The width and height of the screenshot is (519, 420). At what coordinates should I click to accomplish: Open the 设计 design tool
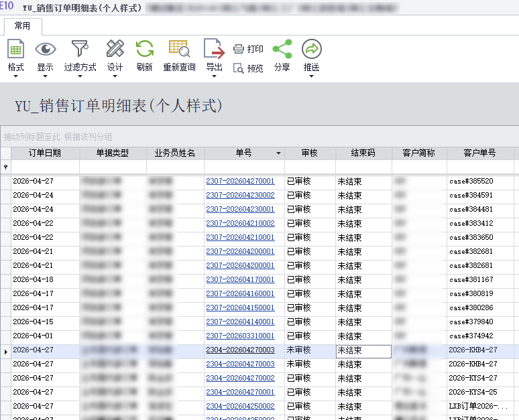coord(115,55)
